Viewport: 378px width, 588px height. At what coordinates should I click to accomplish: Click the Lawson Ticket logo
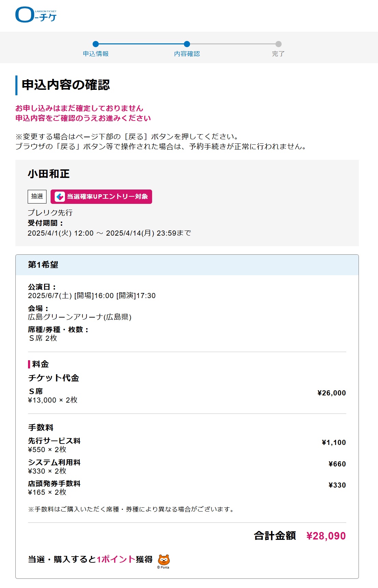36,15
